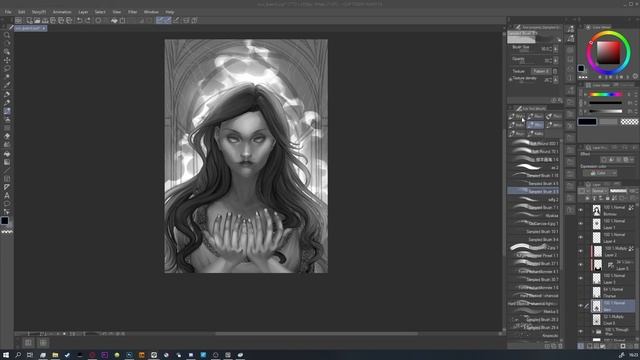Screen dimensions: 640x360
Task: Click the Layer 4 thumbnail
Action: (x=596, y=238)
